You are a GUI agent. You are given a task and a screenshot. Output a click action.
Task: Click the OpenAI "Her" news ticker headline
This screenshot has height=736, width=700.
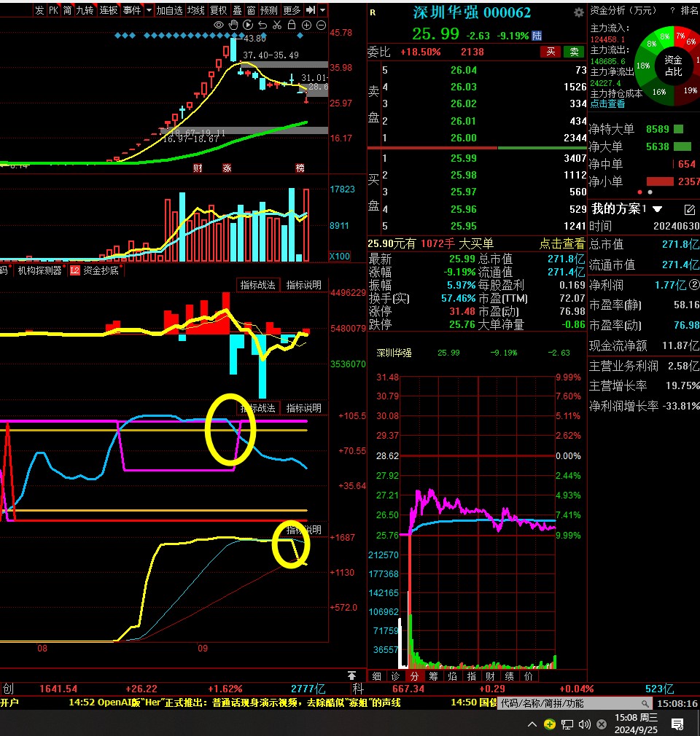point(235,702)
